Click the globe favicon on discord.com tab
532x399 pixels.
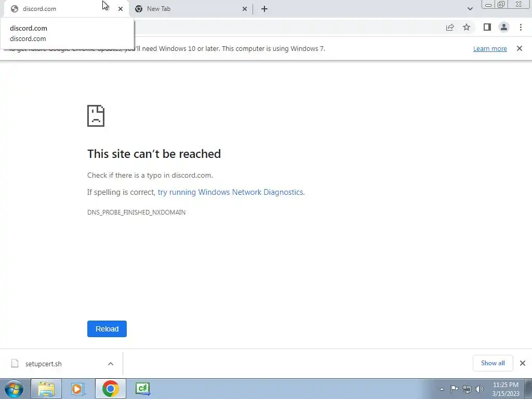tap(14, 9)
